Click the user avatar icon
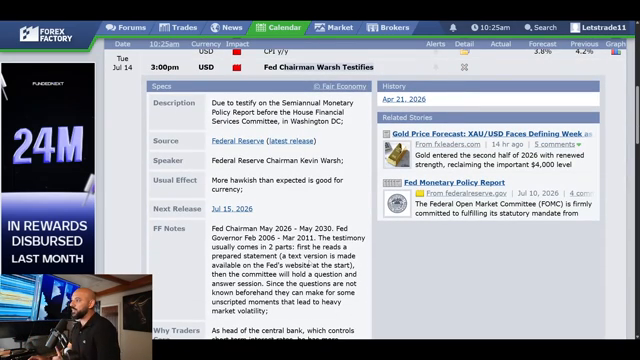 point(575,27)
